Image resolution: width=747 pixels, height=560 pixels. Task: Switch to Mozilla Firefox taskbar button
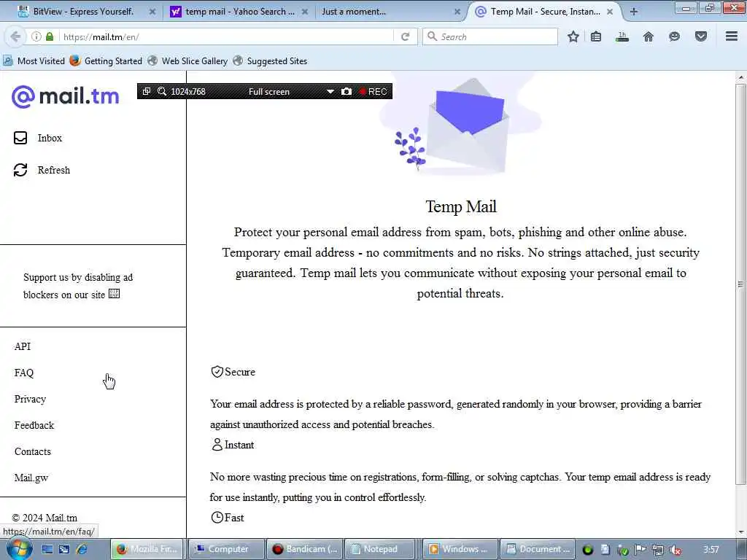click(x=147, y=549)
